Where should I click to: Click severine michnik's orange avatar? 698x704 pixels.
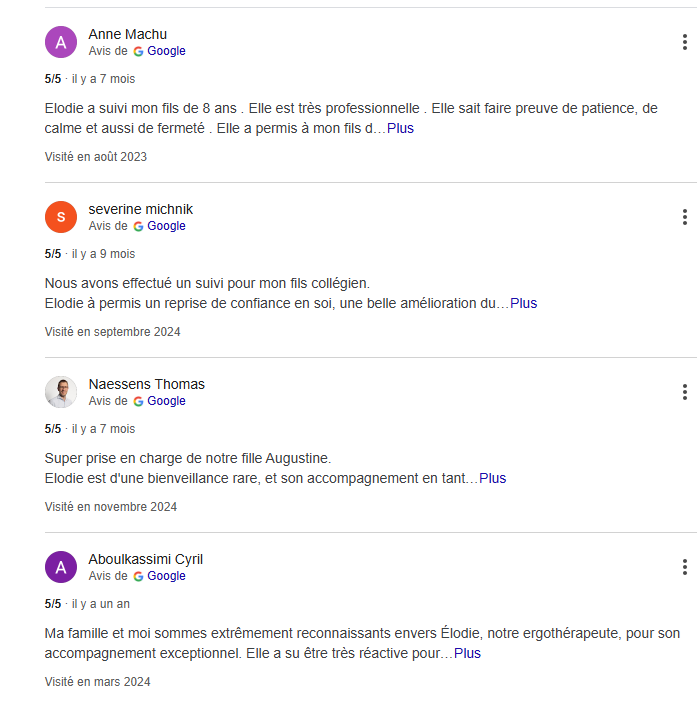pos(61,217)
